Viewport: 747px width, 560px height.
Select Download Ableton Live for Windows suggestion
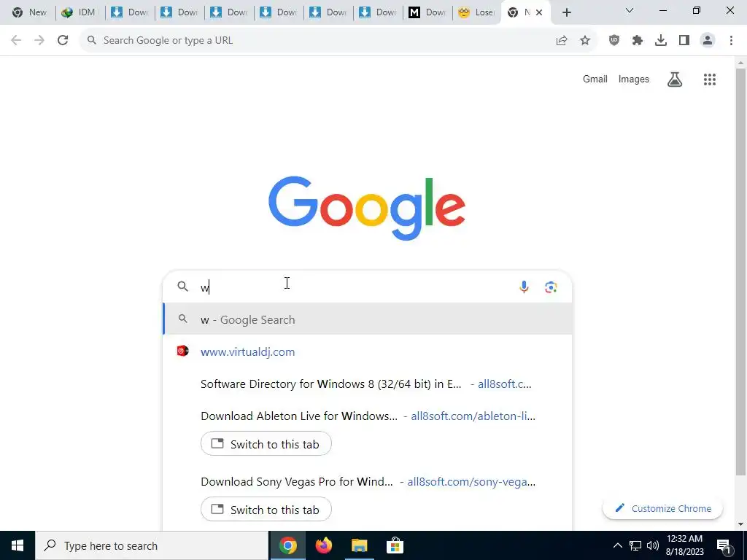(x=368, y=416)
